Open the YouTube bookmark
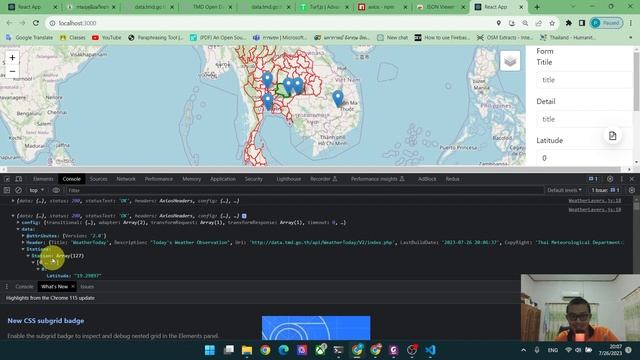 point(107,38)
